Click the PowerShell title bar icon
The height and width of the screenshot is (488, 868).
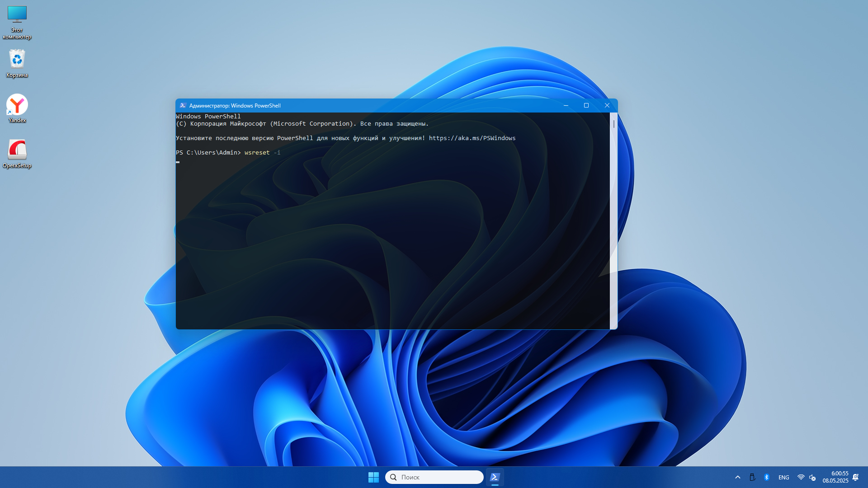[x=183, y=105]
